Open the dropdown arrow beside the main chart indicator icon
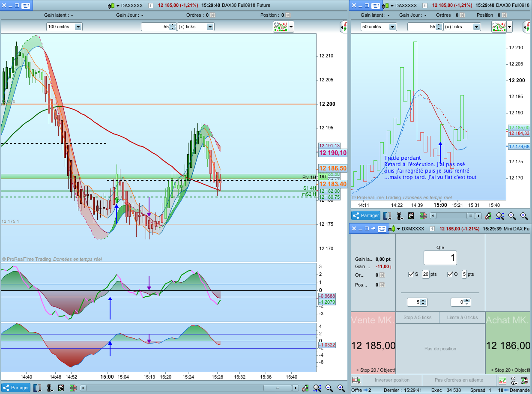This screenshot has height=394, width=532. click(x=291, y=27)
